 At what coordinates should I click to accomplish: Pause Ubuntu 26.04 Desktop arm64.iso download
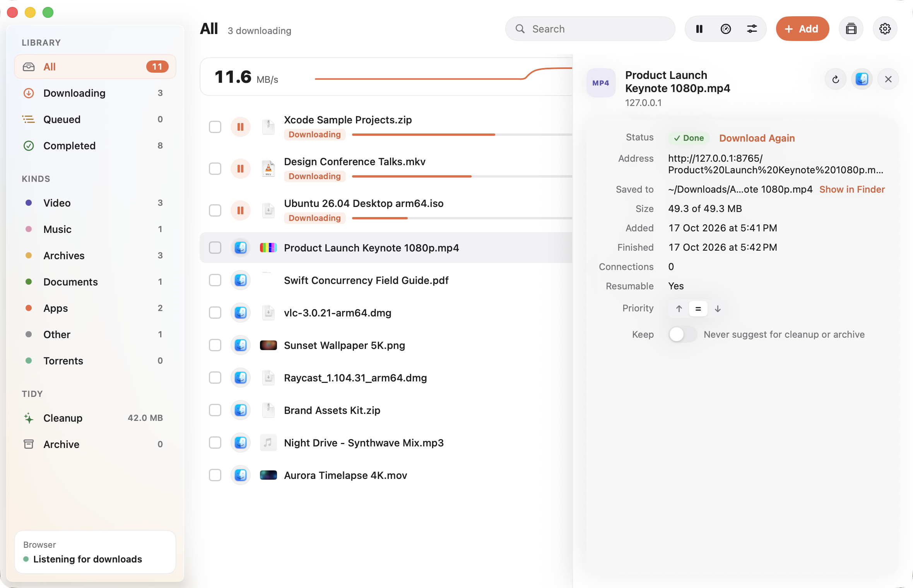click(240, 210)
